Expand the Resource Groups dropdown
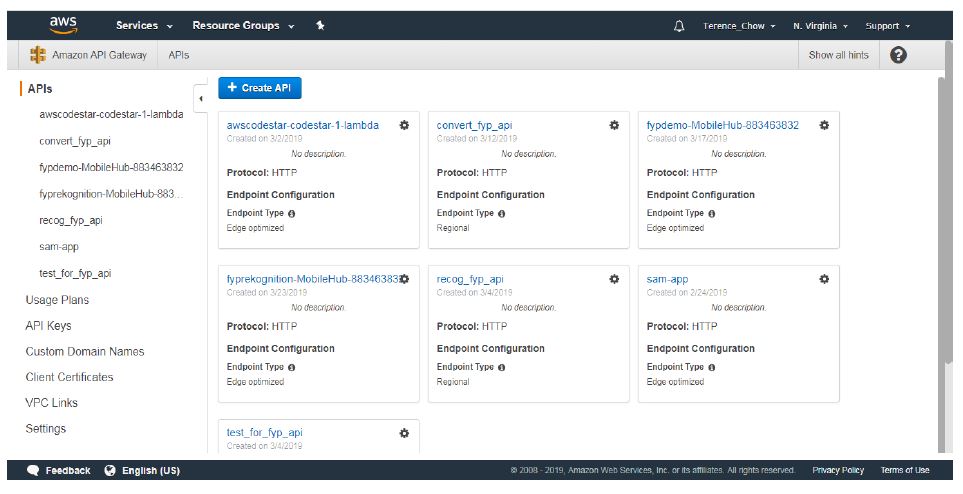This screenshot has width=963, height=494. click(243, 25)
